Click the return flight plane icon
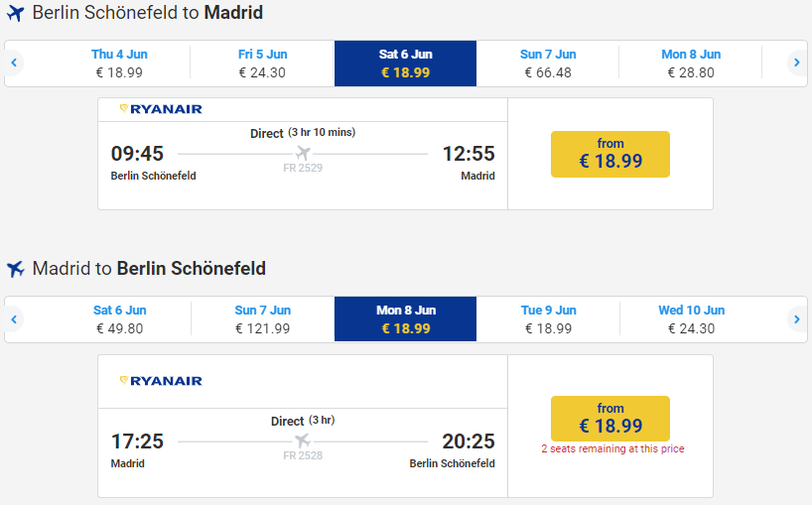The width and height of the screenshot is (812, 505). (x=16, y=269)
